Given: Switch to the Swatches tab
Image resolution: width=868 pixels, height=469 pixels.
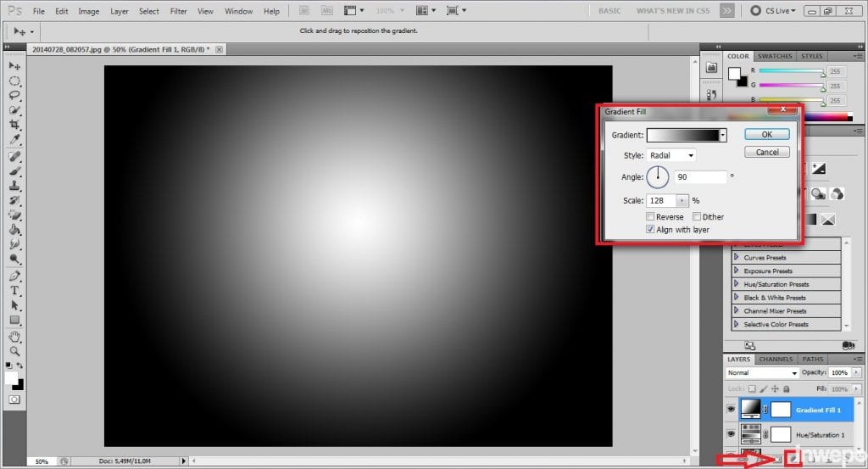Looking at the screenshot, I should 775,56.
